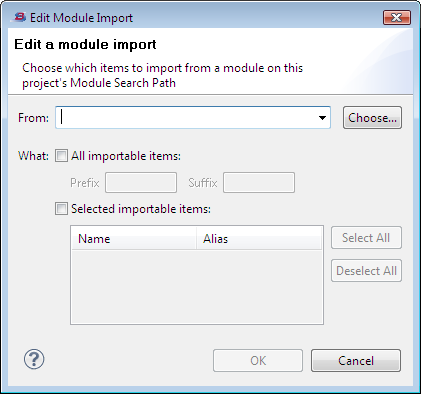
Task: Click the Edit Module Import title bar
Action: [x=200, y=17]
